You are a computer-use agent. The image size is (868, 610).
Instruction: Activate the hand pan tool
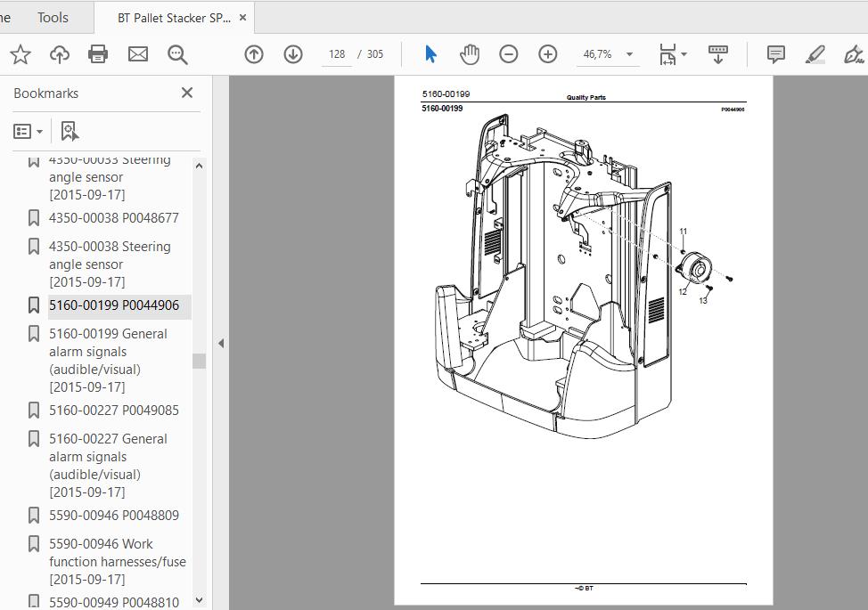click(x=470, y=54)
